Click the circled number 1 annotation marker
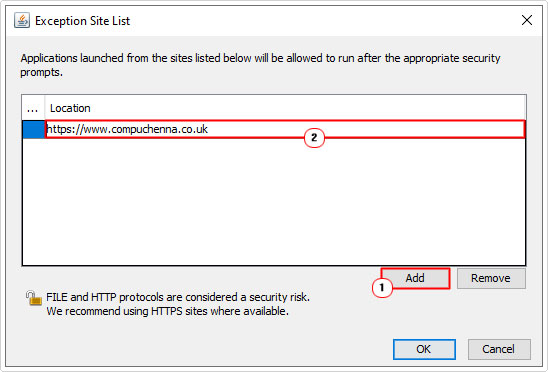The height and width of the screenshot is (372, 548). point(382,288)
